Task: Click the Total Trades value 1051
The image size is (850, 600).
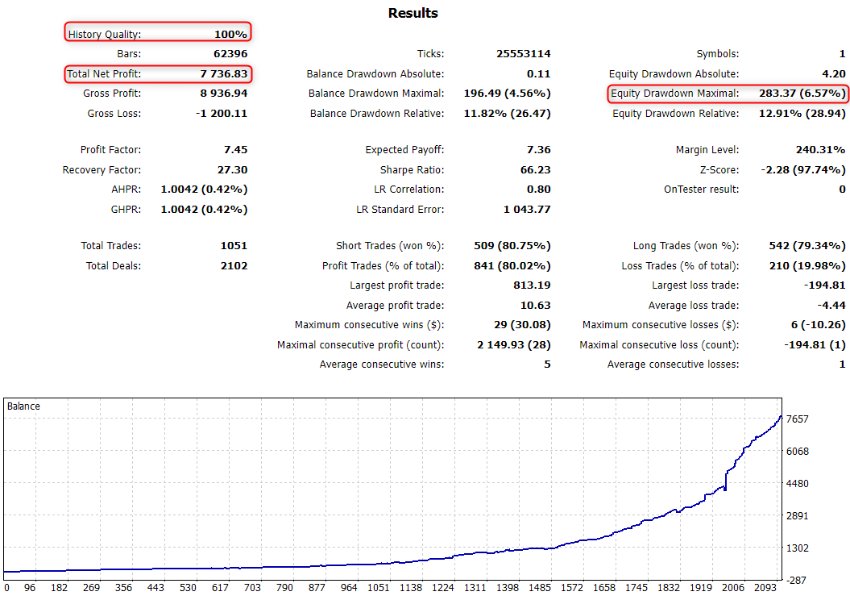Action: pyautogui.click(x=232, y=245)
